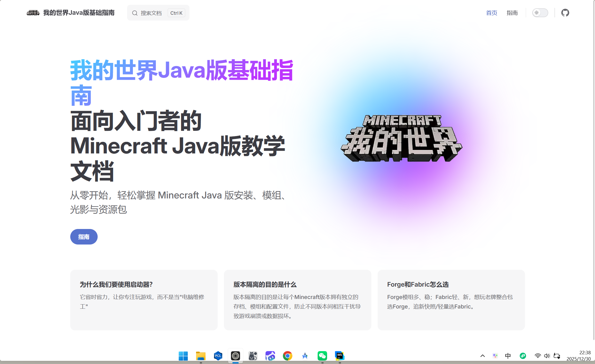Open Google Chrome from the taskbar
595x364 pixels.
pyautogui.click(x=287, y=356)
